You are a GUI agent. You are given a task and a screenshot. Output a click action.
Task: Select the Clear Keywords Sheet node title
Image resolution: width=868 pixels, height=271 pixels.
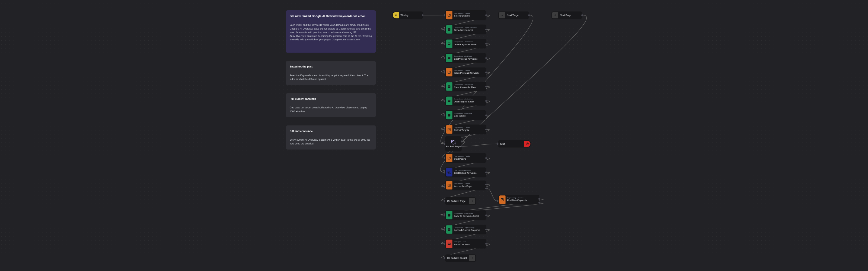[465, 88]
